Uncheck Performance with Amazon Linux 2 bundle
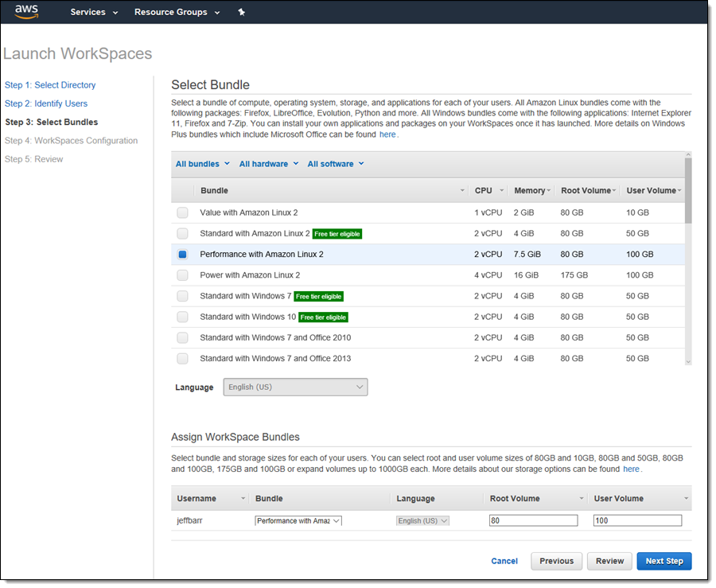Screen dimensions: 716x588 click(183, 255)
